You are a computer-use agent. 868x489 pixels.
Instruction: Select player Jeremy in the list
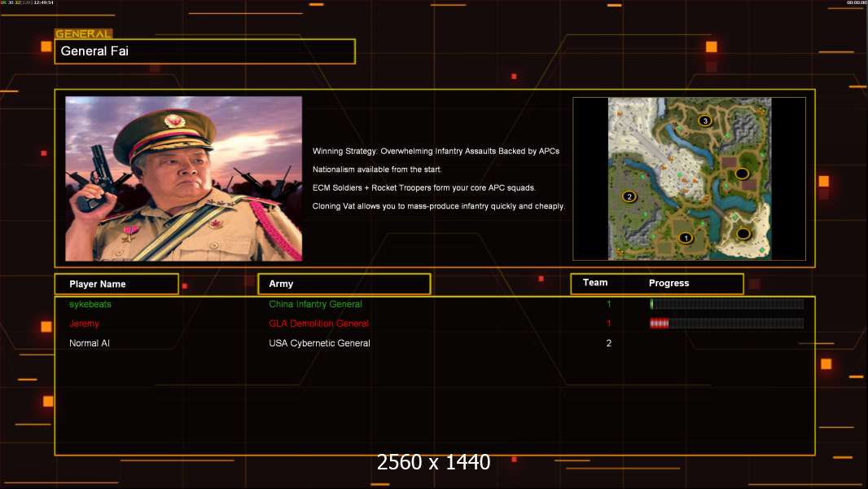tap(84, 324)
